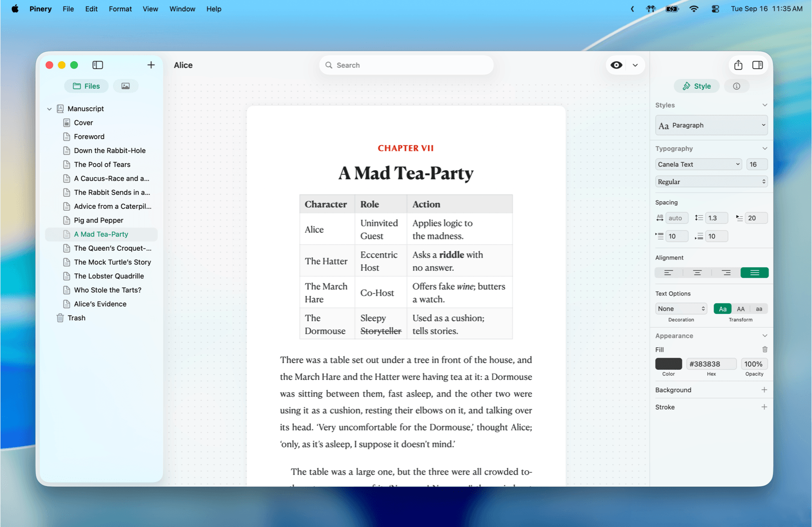Toggle the sidebar visibility
Screen dimensions: 812x527
[x=98, y=65]
